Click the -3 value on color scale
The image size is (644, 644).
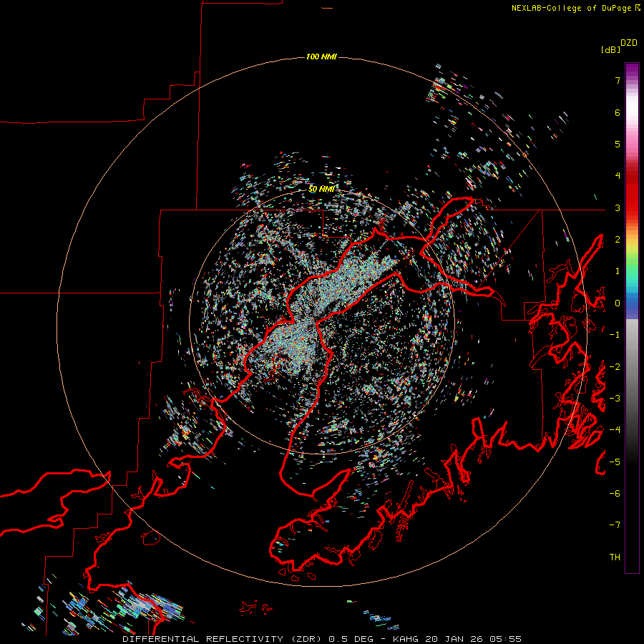coord(615,399)
